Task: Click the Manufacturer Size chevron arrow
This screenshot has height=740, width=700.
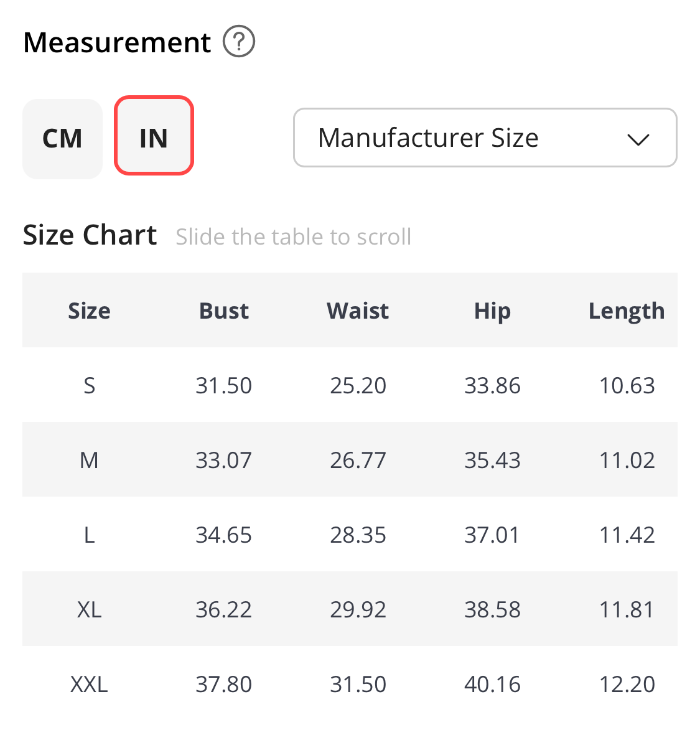Action: tap(638, 139)
